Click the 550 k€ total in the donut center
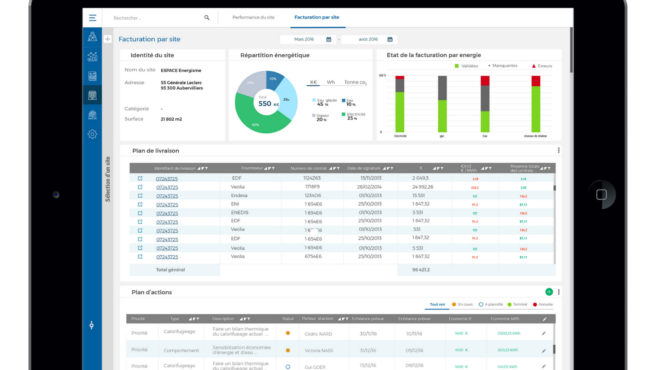Screen dimensions: 660x370 pyautogui.click(x=268, y=104)
